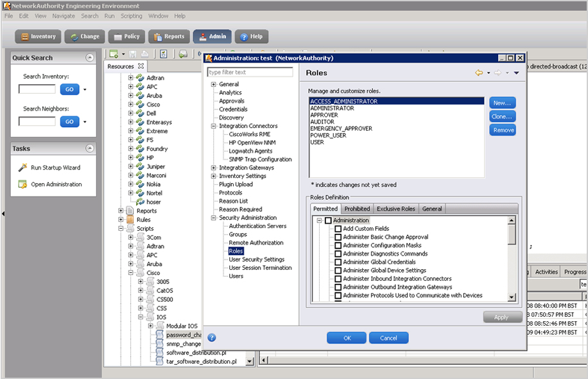Click the Resources tree scroll-down arrow

(250, 362)
